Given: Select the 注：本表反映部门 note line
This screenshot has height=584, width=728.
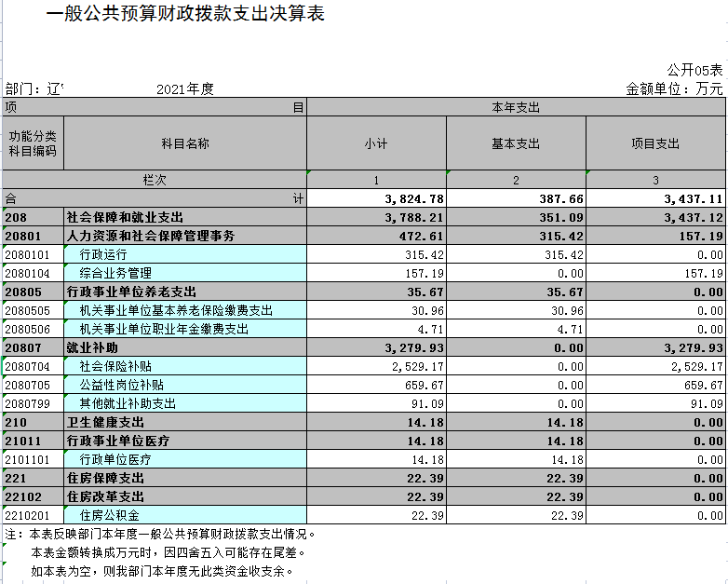Looking at the screenshot, I should (x=161, y=534).
